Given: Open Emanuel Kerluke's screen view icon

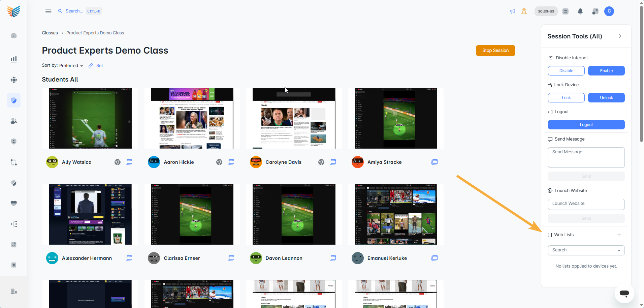Looking at the screenshot, I should coord(434,258).
